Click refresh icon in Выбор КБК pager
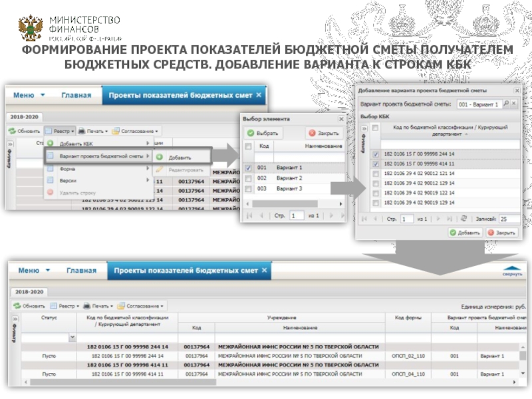The width and height of the screenshot is (532, 399). (x=464, y=219)
